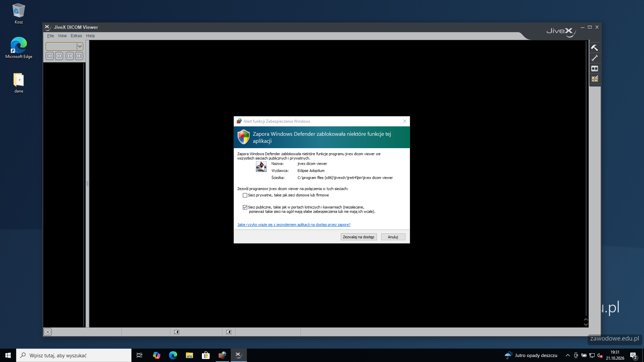644x362 pixels.
Task: Open the grid layout editor icon
Action: coord(595,79)
